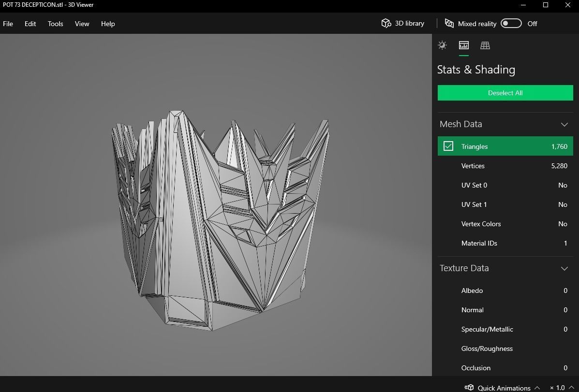Select the Occlusion texture row

coord(505,368)
